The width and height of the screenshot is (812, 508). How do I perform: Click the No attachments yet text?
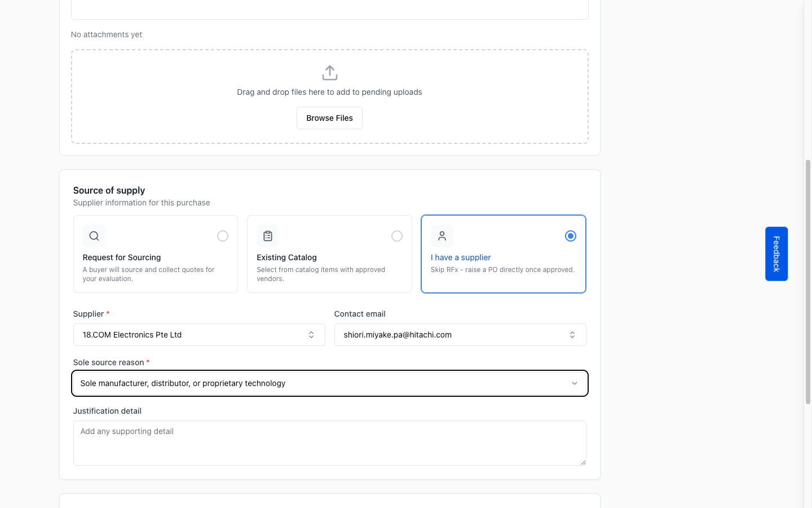pos(107,34)
